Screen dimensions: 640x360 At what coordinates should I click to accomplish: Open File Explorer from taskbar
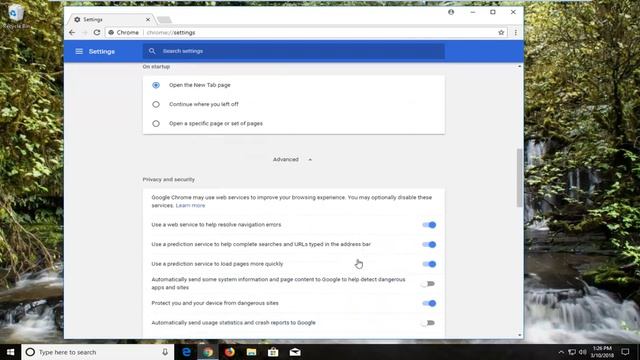251,352
